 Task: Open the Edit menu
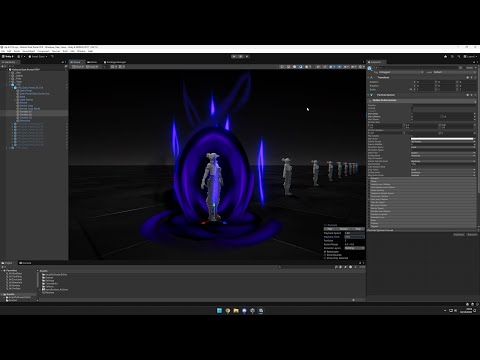[x=9, y=51]
